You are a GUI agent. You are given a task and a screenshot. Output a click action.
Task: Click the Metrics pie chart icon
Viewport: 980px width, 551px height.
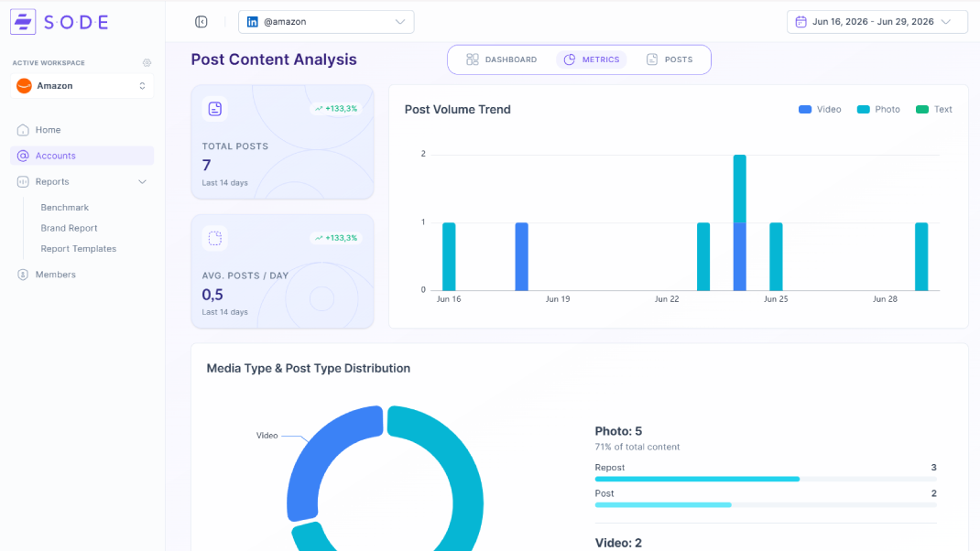pos(570,59)
